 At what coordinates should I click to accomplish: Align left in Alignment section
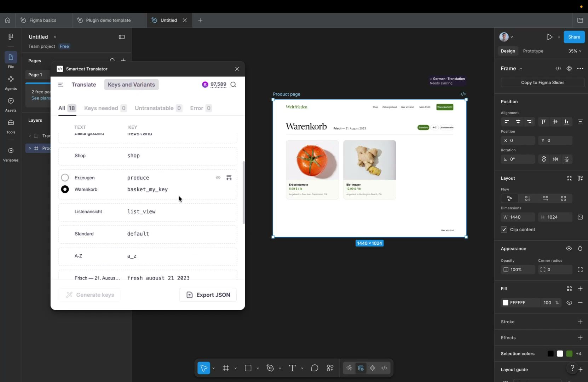point(507,122)
